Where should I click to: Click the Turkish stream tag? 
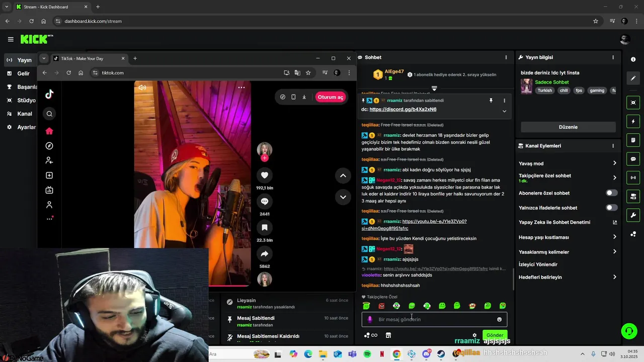point(544,90)
